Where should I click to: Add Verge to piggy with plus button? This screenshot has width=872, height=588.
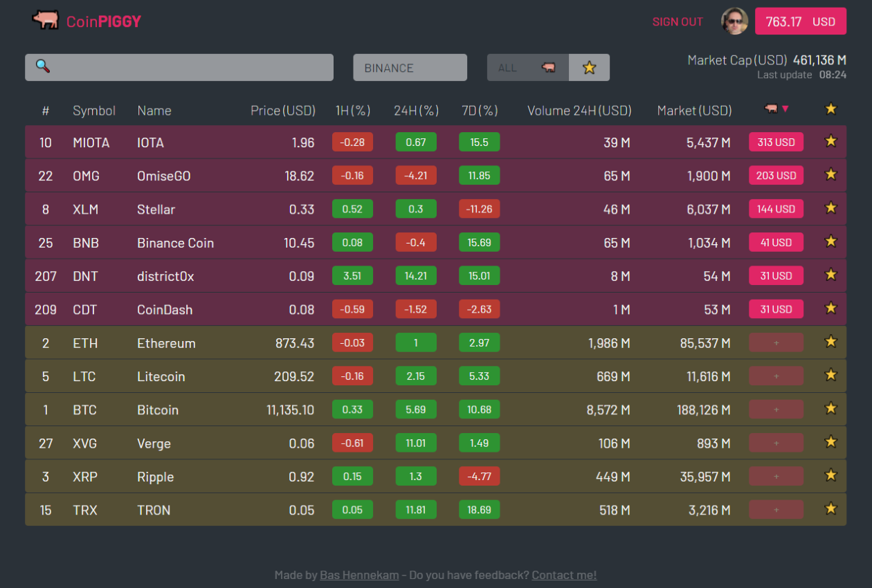tap(776, 443)
